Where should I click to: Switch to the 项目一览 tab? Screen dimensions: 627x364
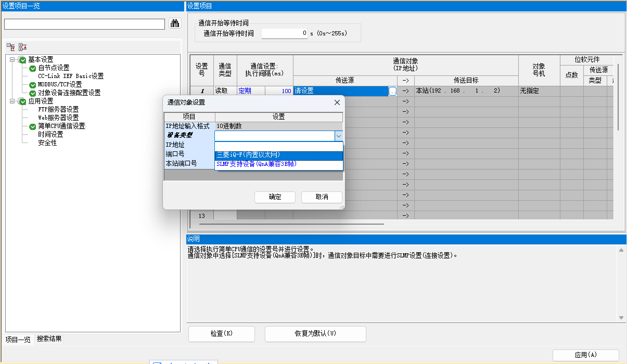pyautogui.click(x=18, y=340)
